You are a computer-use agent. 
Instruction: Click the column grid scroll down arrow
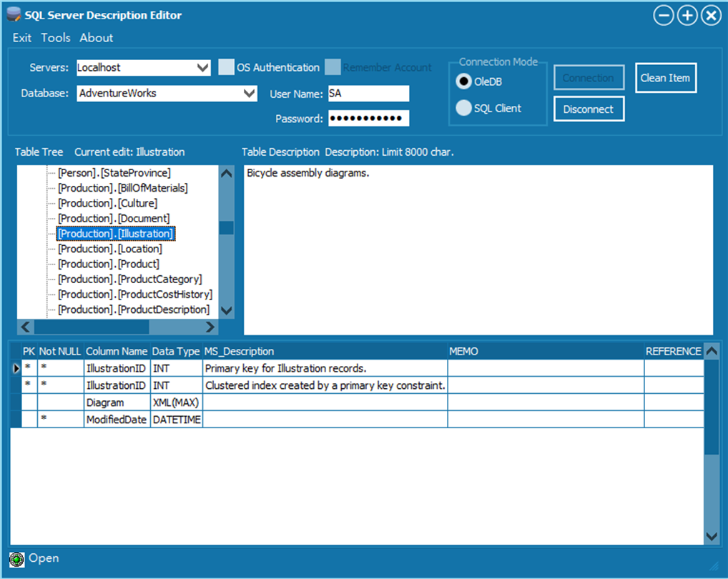click(x=712, y=536)
